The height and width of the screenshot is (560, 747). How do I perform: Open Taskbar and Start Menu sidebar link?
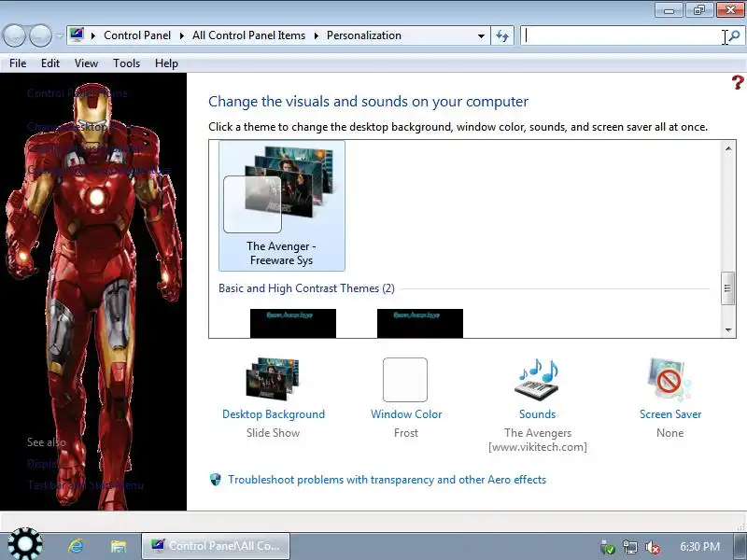click(85, 485)
